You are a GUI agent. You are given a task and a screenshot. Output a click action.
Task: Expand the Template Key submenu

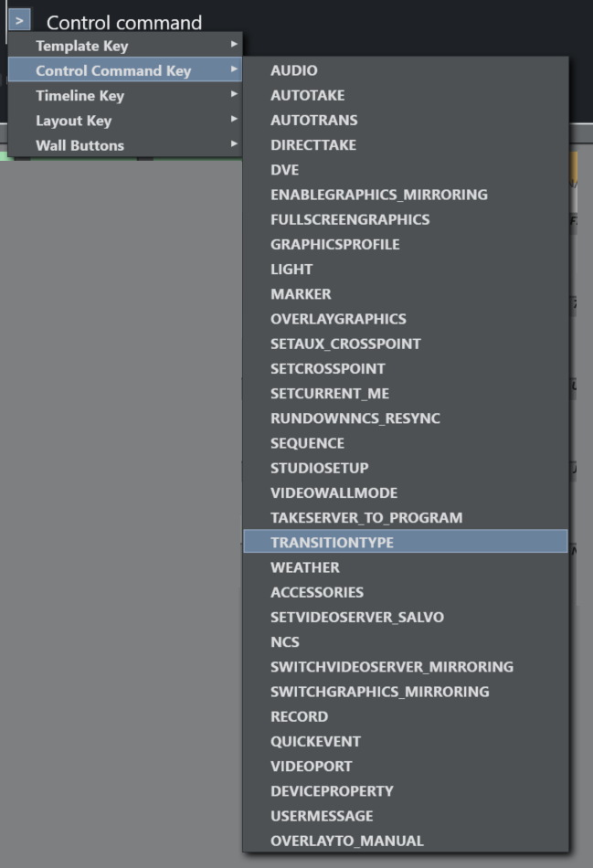[x=82, y=46]
